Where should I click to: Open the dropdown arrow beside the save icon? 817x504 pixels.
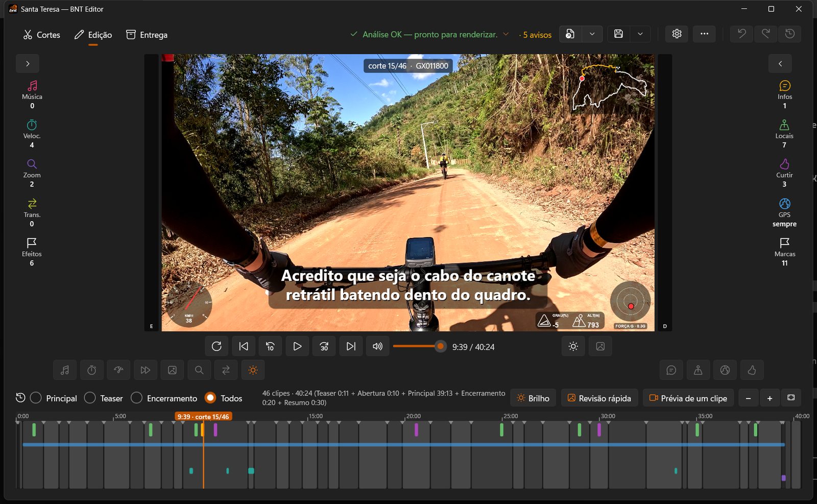(x=640, y=34)
